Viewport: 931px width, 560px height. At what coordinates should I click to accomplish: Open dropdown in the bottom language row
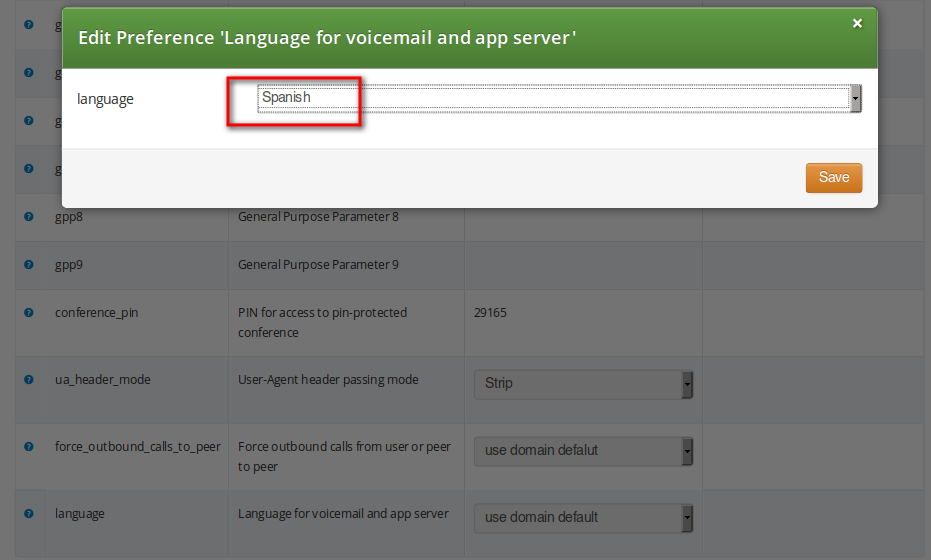pos(583,518)
